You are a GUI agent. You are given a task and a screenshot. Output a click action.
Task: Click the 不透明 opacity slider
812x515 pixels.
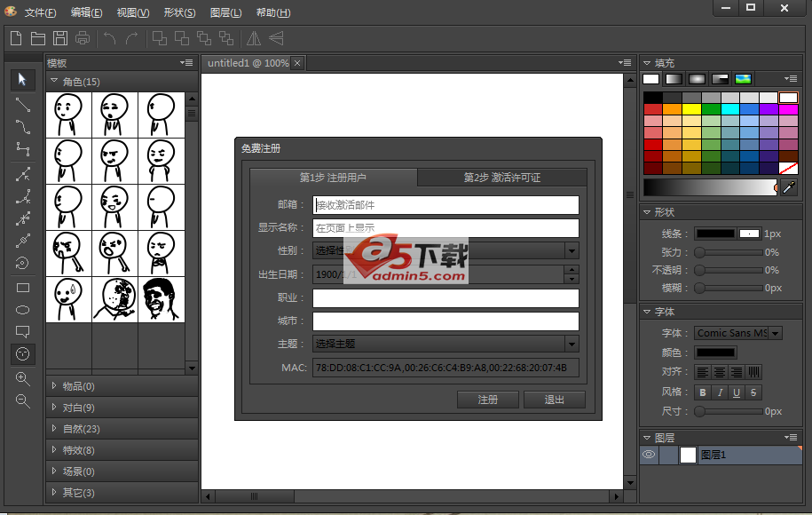pyautogui.click(x=728, y=270)
